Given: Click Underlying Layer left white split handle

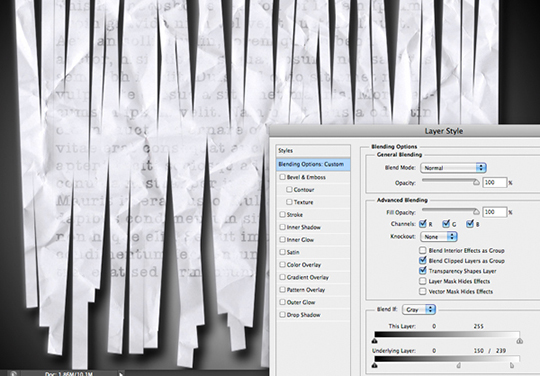Looking at the screenshot, I should point(459,365).
